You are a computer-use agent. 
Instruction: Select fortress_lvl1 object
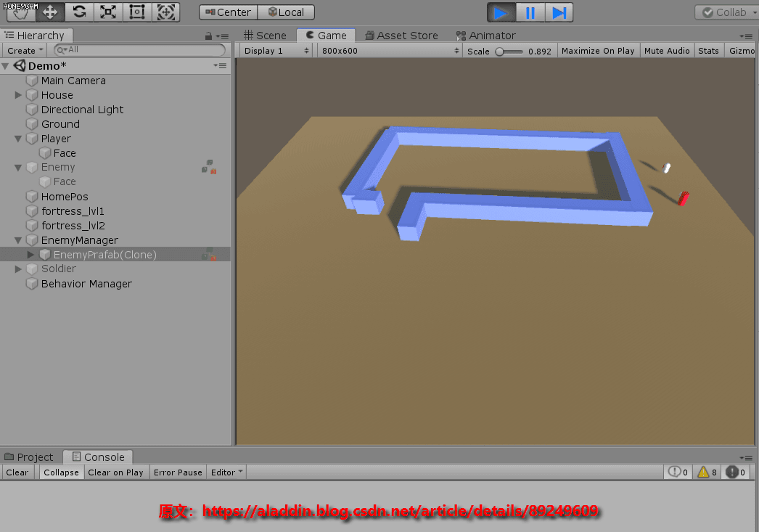pos(73,211)
